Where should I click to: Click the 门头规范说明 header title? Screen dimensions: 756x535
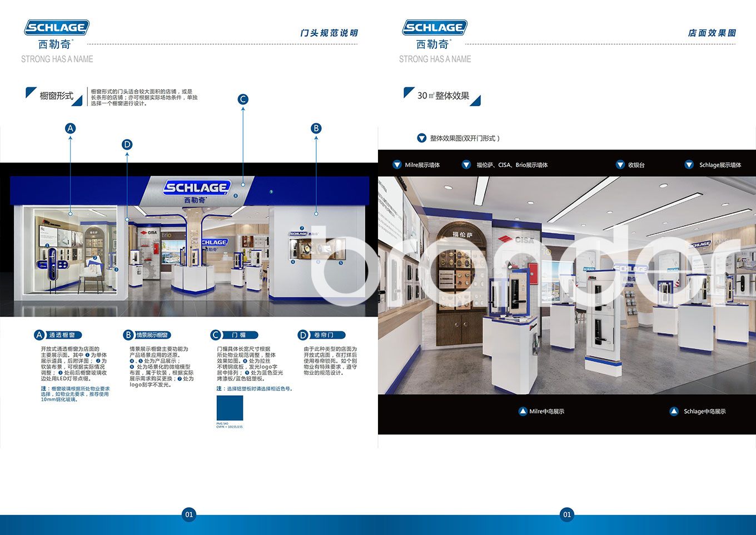[x=329, y=33]
